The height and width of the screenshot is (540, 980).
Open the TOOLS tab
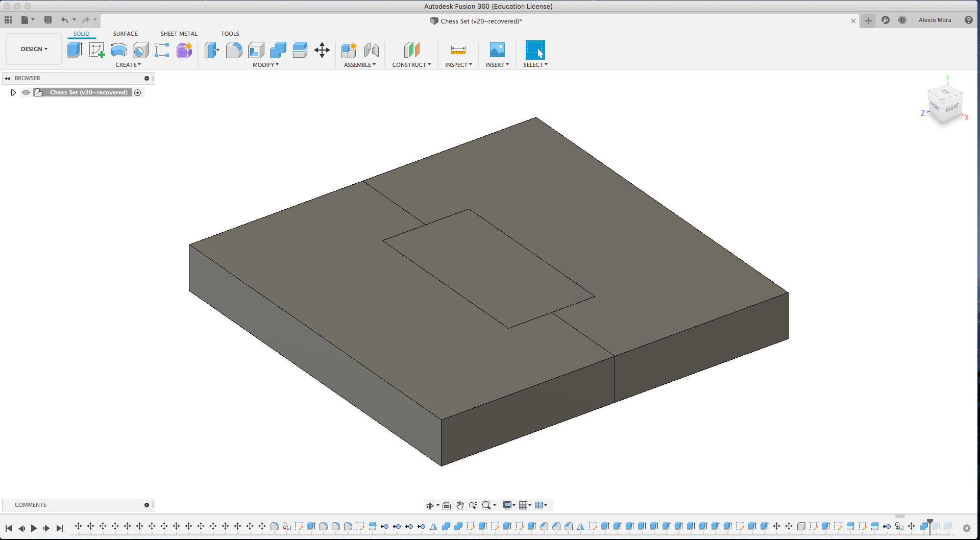(x=230, y=33)
